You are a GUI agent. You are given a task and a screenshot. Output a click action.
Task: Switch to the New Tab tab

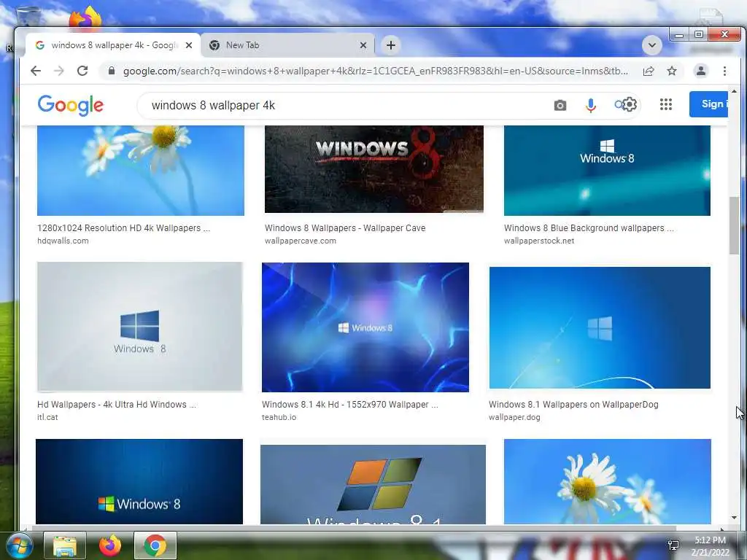pos(287,45)
